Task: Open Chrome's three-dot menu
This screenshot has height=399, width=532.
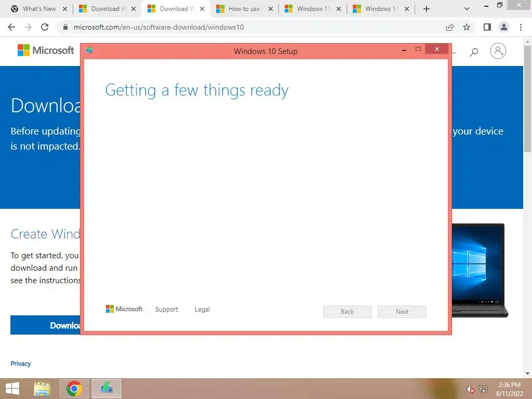Action: 521,27
